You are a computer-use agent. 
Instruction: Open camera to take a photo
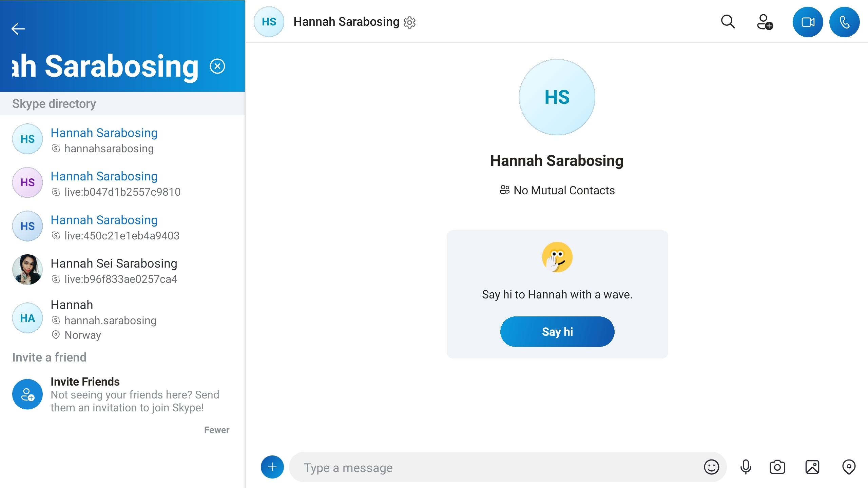pyautogui.click(x=777, y=467)
